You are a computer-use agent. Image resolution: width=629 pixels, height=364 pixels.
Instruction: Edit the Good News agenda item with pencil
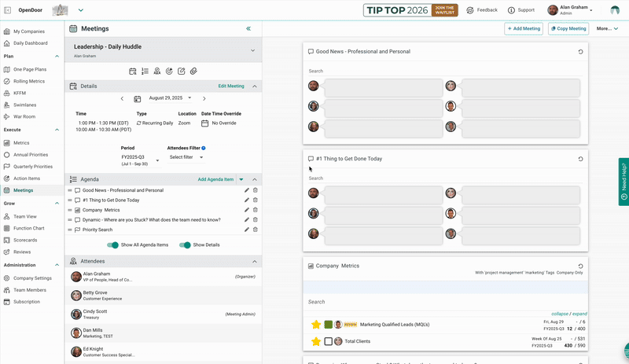click(x=246, y=190)
